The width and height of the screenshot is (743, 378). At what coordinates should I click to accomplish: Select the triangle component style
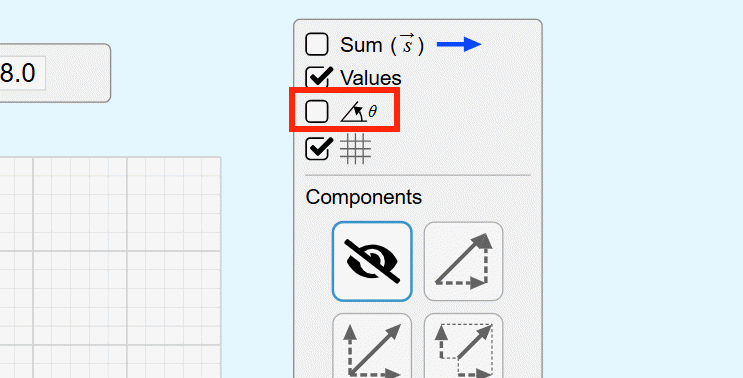[463, 261]
